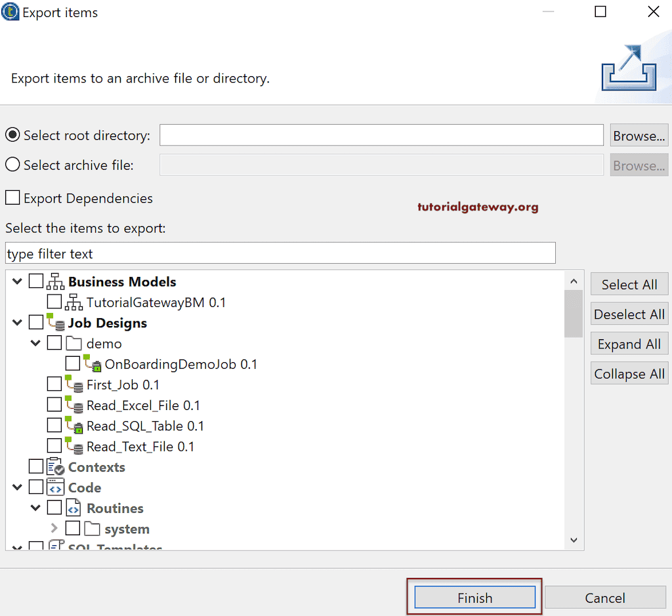Click Deselect All

point(629,314)
